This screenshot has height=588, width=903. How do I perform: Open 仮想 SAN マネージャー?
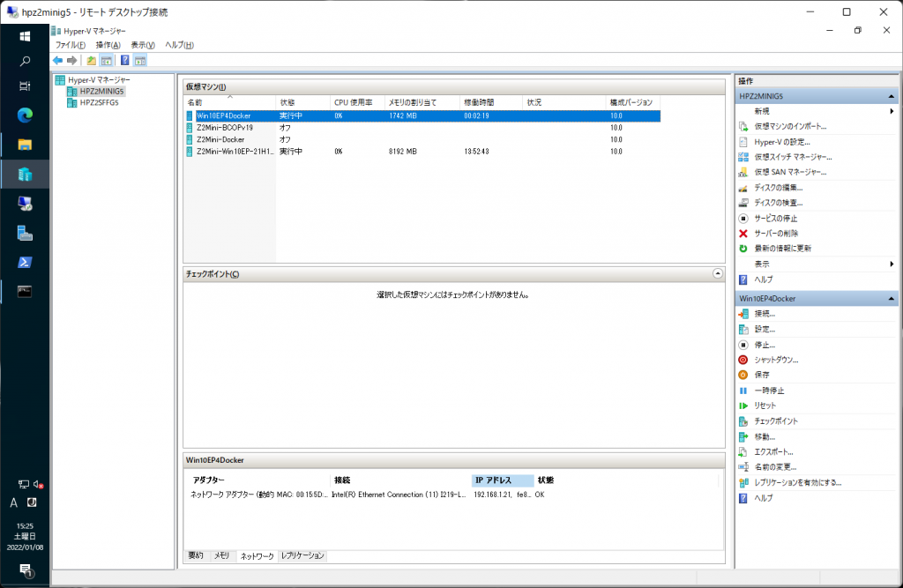tap(790, 172)
